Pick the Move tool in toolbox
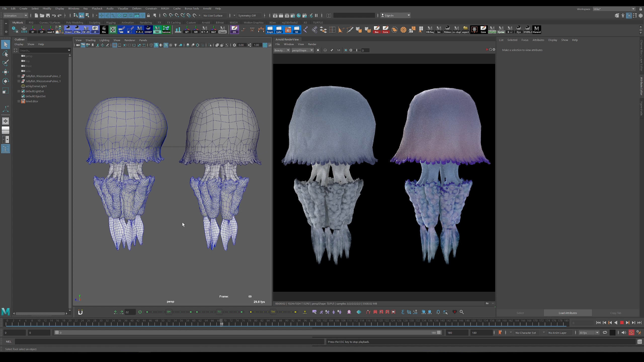Image resolution: width=644 pixels, height=362 pixels. tap(6, 72)
